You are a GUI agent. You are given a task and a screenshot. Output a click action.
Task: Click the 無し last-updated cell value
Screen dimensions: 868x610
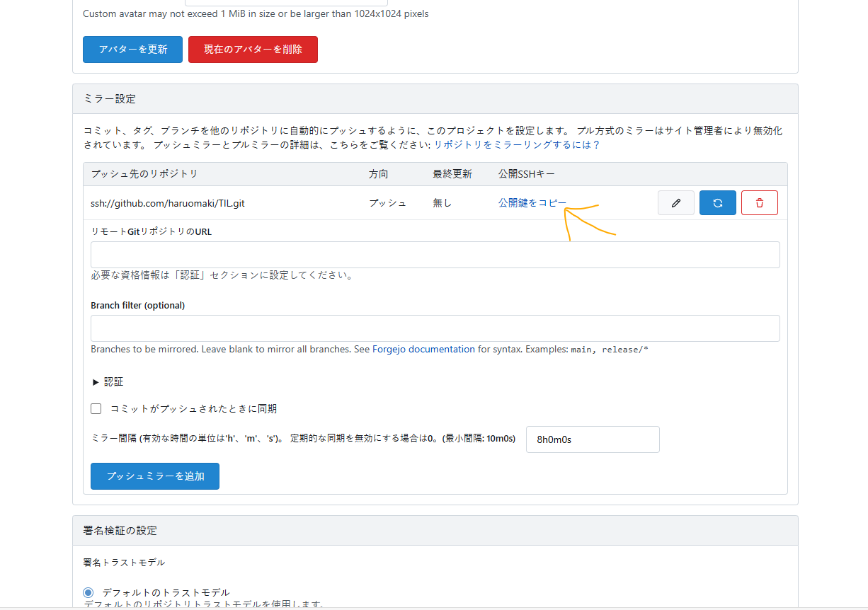coord(442,203)
